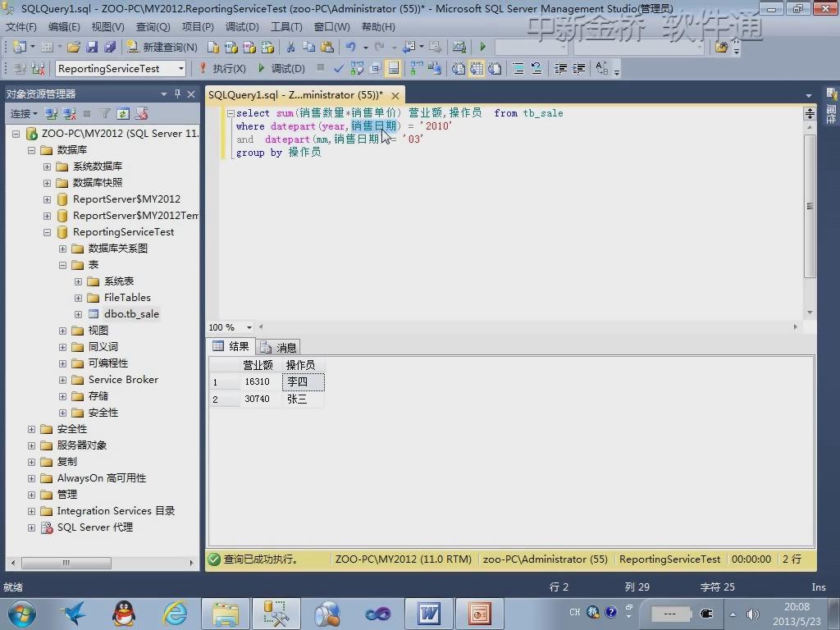Click the Windows Start button
The image size is (840, 630).
point(22,614)
